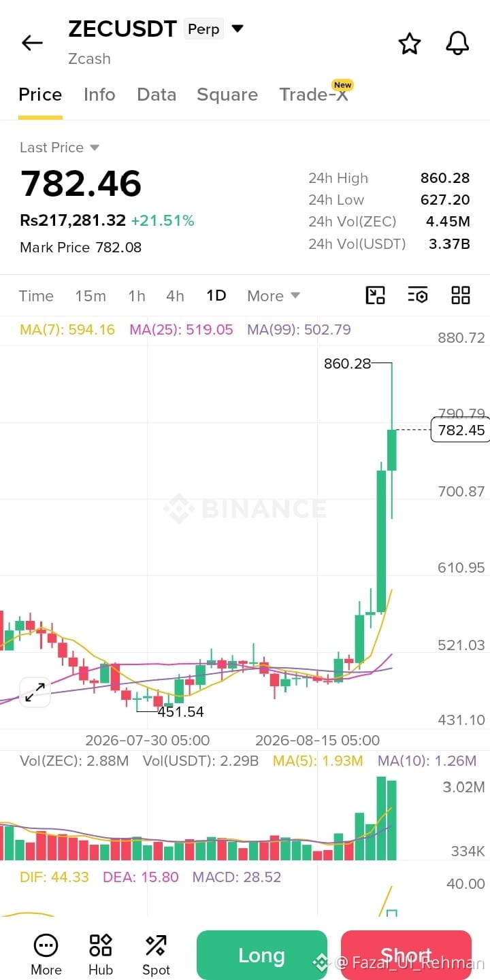
Task: Open price alert bell icon
Action: click(457, 43)
